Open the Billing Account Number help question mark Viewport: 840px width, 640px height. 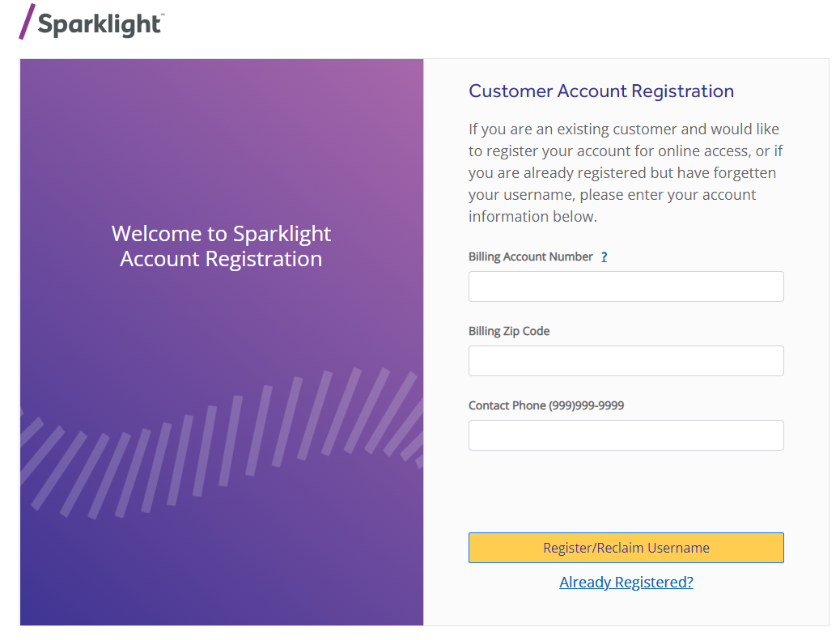click(x=604, y=257)
